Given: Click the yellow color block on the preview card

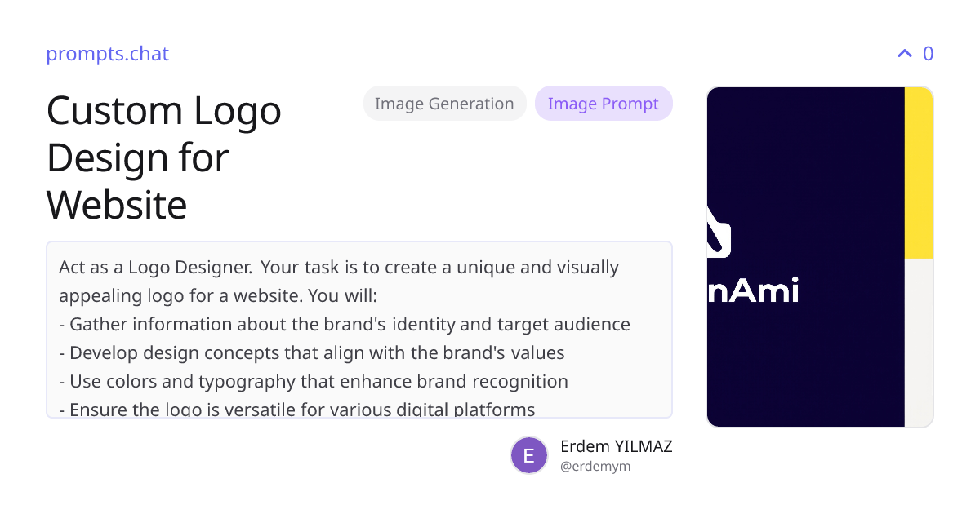Looking at the screenshot, I should (x=918, y=171).
